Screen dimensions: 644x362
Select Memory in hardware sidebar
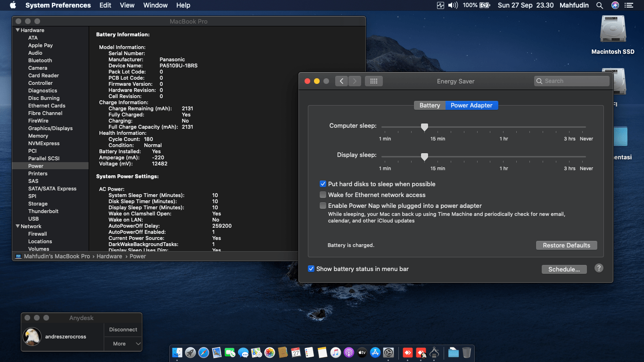(38, 136)
